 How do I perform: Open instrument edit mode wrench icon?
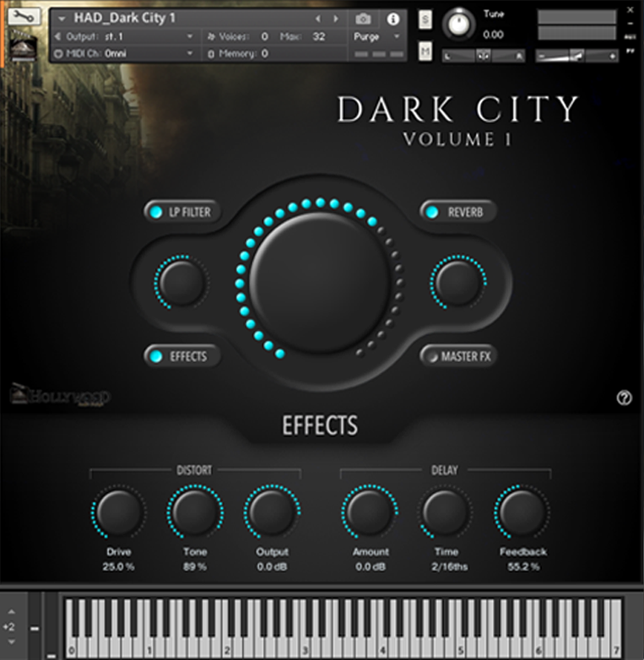click(24, 17)
